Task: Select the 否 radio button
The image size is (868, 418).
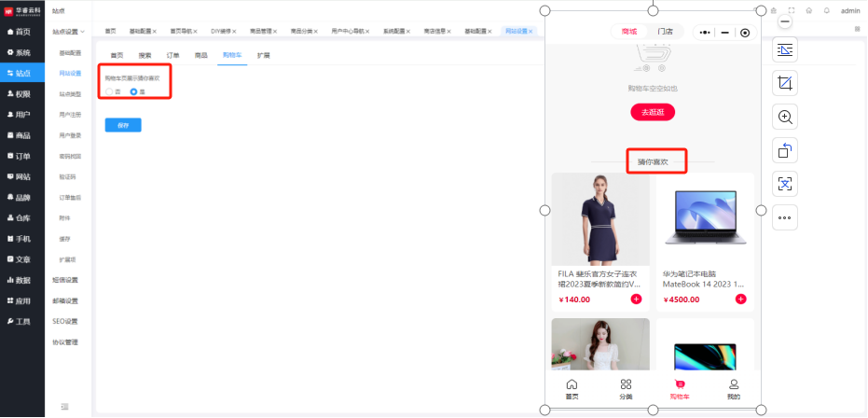Action: (109, 91)
